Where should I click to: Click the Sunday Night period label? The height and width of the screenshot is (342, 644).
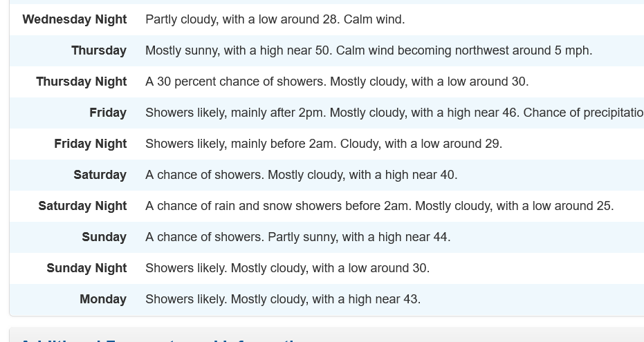click(86, 268)
